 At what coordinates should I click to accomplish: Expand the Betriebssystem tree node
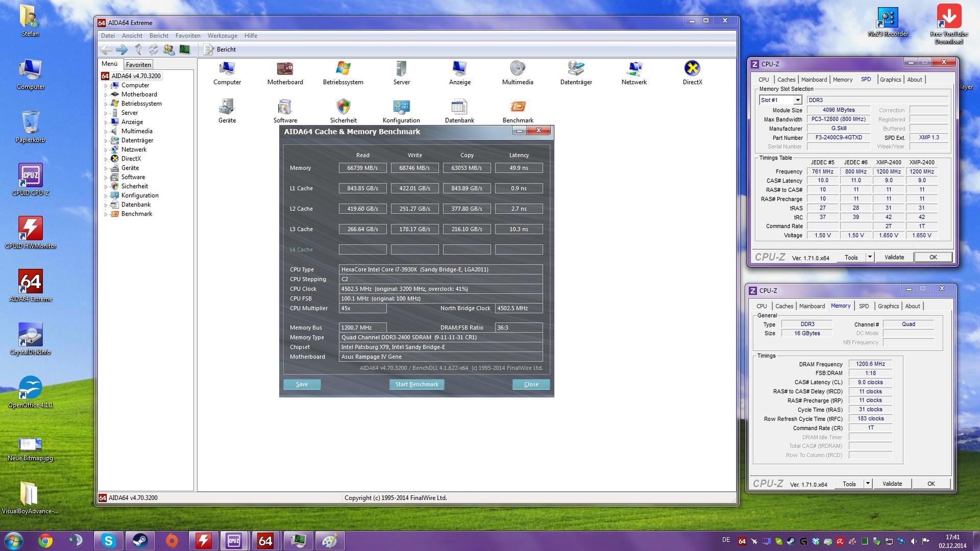(x=106, y=104)
